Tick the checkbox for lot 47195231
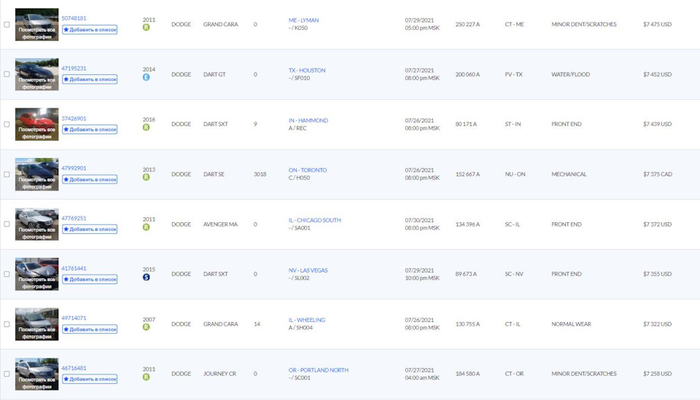Viewport: 700px width, 400px height. tap(7, 74)
